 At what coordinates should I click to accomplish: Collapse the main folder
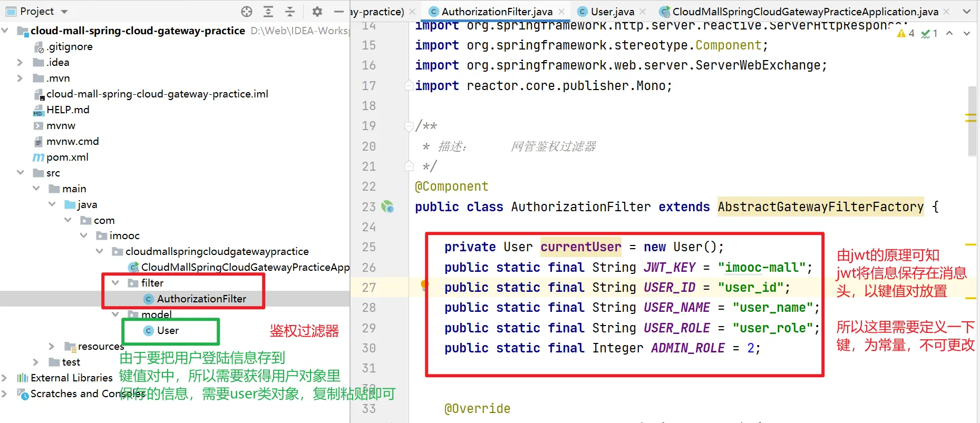[x=36, y=189]
